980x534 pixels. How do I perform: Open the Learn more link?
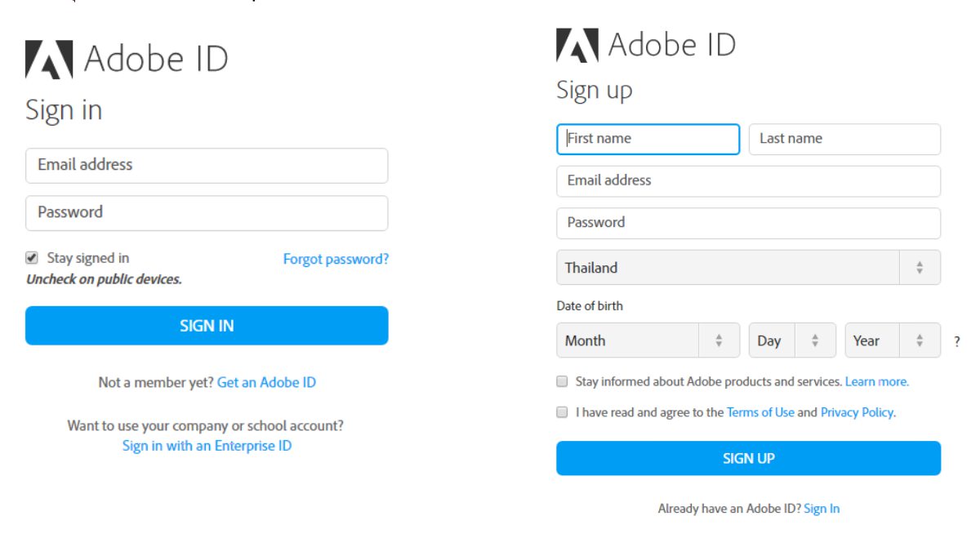click(877, 381)
